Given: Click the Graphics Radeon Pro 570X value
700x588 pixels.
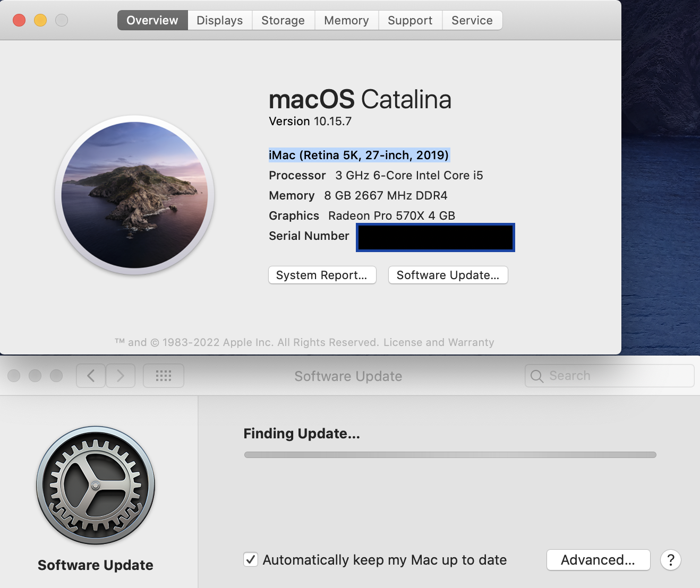Looking at the screenshot, I should click(x=392, y=215).
